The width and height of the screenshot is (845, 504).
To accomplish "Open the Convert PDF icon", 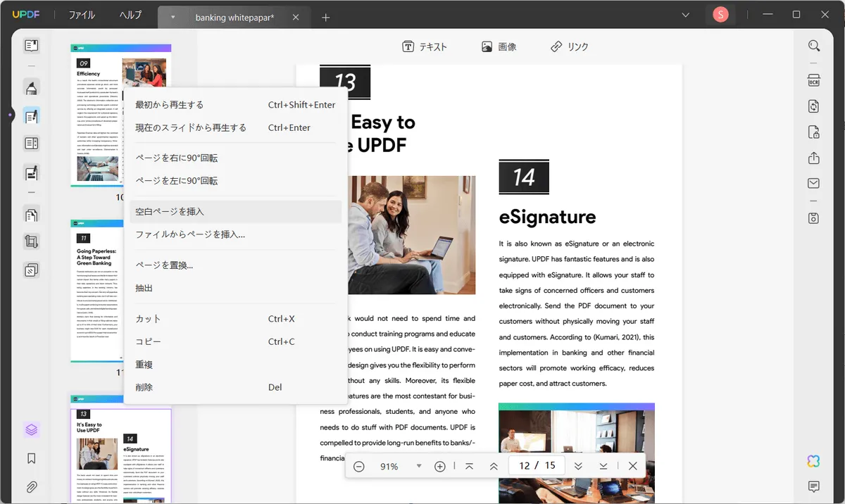I will 814,106.
